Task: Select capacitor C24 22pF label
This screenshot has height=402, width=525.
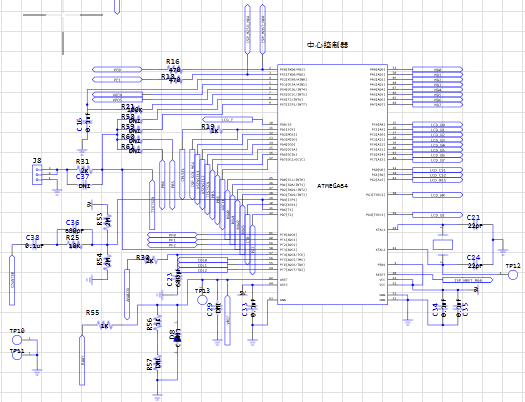Action: [475, 261]
